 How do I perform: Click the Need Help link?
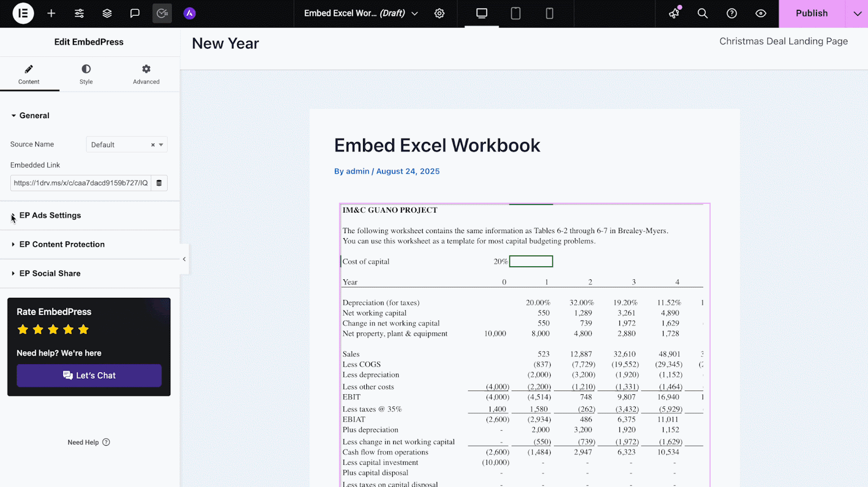(x=89, y=442)
